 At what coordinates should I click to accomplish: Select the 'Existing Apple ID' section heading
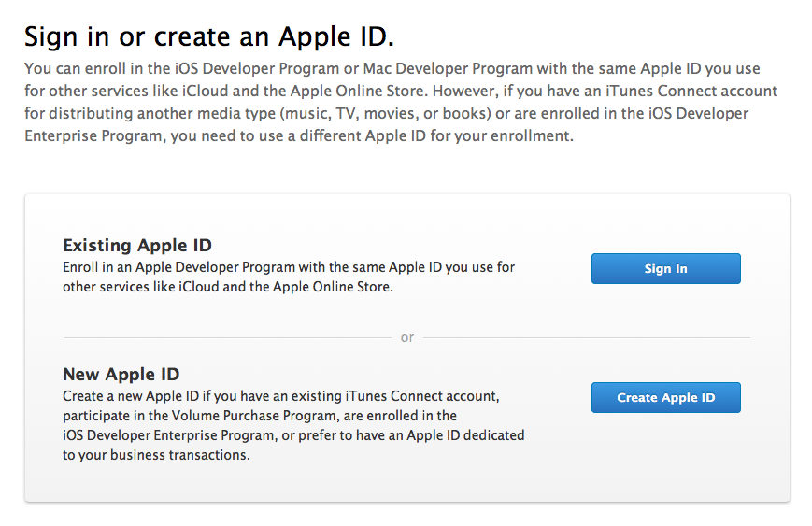pyautogui.click(x=137, y=246)
